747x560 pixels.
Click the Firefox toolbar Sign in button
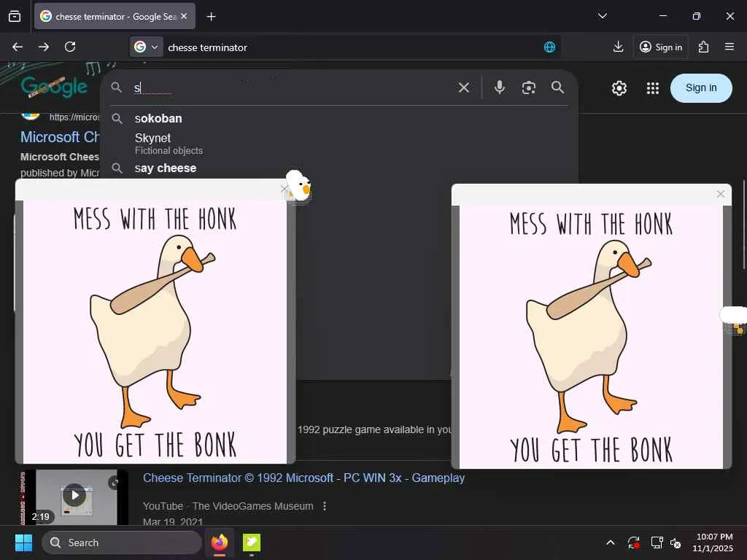tap(661, 47)
